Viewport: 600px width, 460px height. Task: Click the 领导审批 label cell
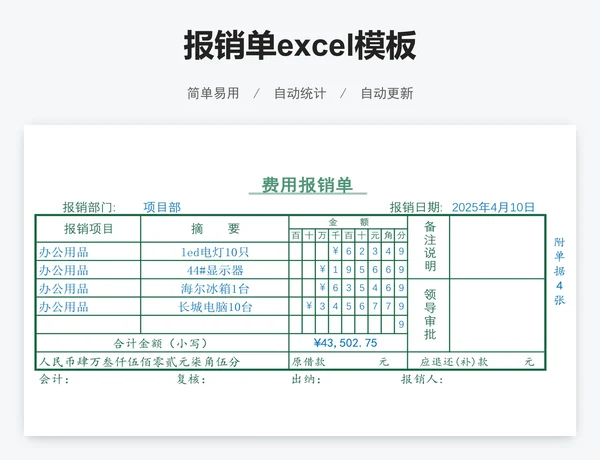[x=429, y=315]
